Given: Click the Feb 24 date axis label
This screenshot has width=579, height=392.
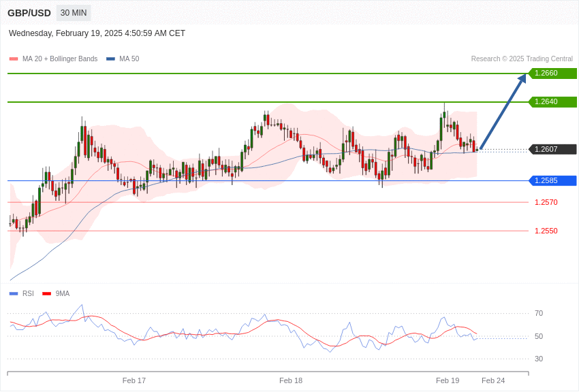Looking at the screenshot, I should [493, 380].
